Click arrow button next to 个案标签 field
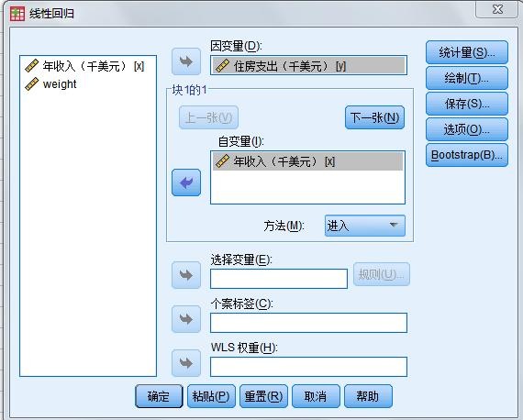Screen dimensions: 523x420 pyautogui.click(x=186, y=319)
